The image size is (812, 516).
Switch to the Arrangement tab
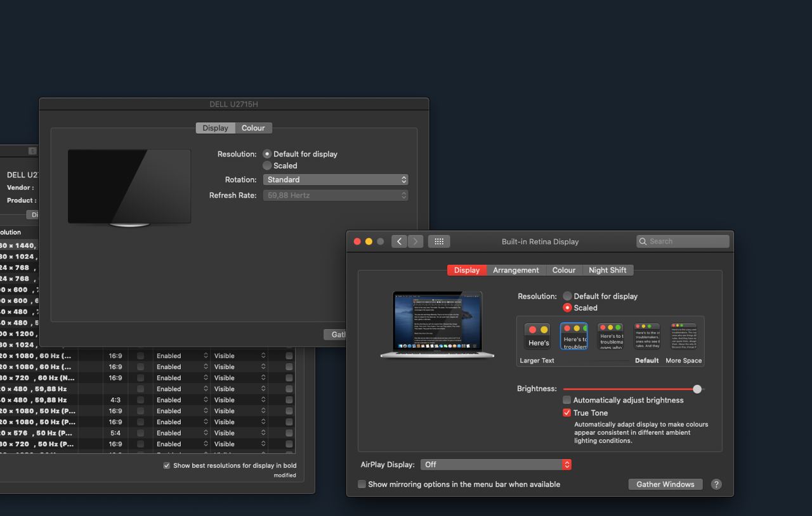tap(516, 270)
